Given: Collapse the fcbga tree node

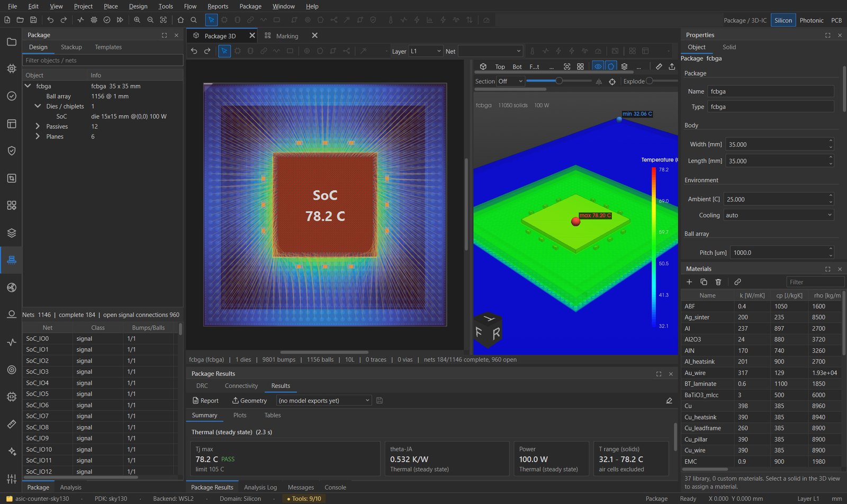Looking at the screenshot, I should [28, 86].
